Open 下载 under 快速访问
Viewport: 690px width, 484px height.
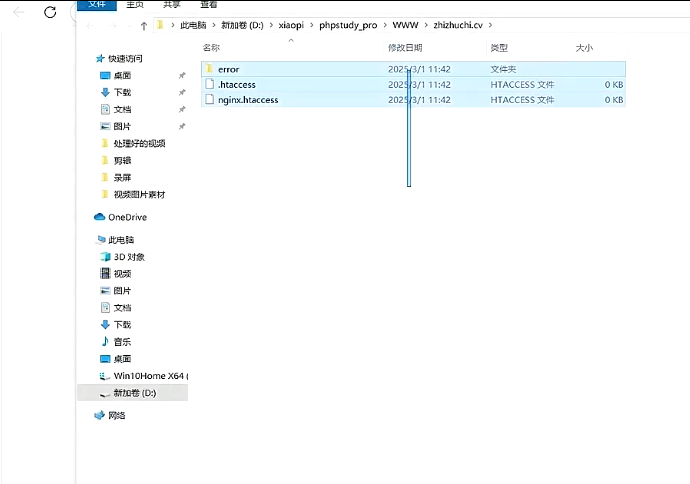pos(122,92)
